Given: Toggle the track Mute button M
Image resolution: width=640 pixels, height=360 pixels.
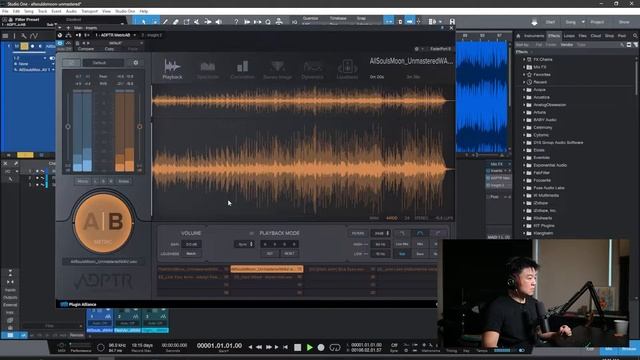Looking at the screenshot, I should click(17, 46).
